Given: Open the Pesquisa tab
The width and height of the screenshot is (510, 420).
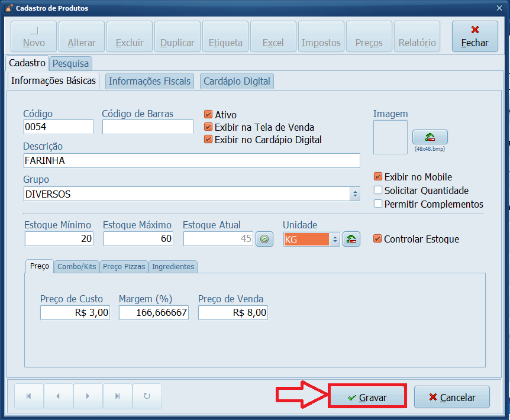Looking at the screenshot, I should coord(70,63).
